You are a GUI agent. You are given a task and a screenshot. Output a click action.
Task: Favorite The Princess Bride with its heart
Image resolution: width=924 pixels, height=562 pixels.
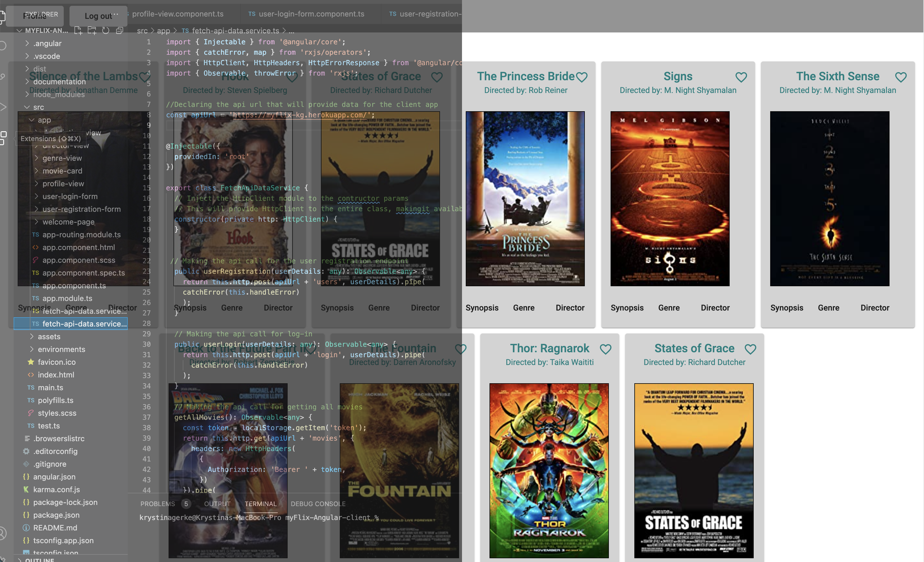pyautogui.click(x=582, y=77)
